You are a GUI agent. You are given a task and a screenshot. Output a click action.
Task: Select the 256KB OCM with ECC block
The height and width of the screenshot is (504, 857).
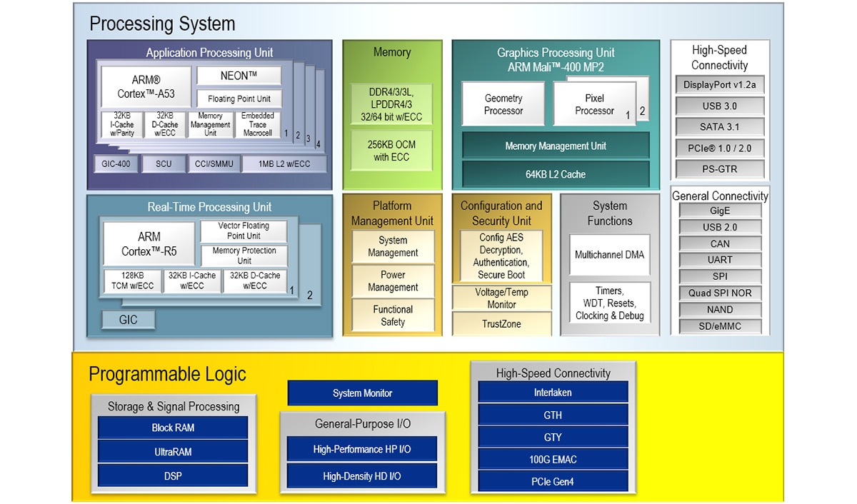[391, 151]
